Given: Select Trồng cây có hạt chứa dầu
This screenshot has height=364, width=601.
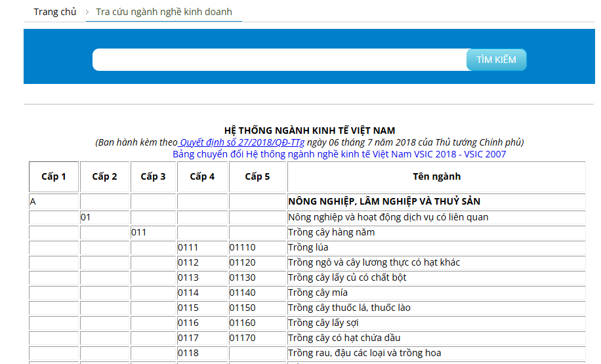Looking at the screenshot, I should [436, 338].
